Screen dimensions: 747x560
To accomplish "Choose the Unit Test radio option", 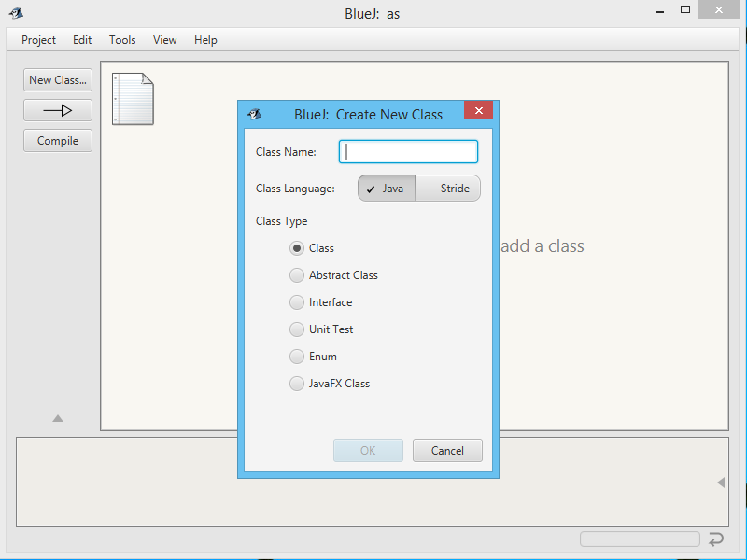I will pyautogui.click(x=297, y=329).
